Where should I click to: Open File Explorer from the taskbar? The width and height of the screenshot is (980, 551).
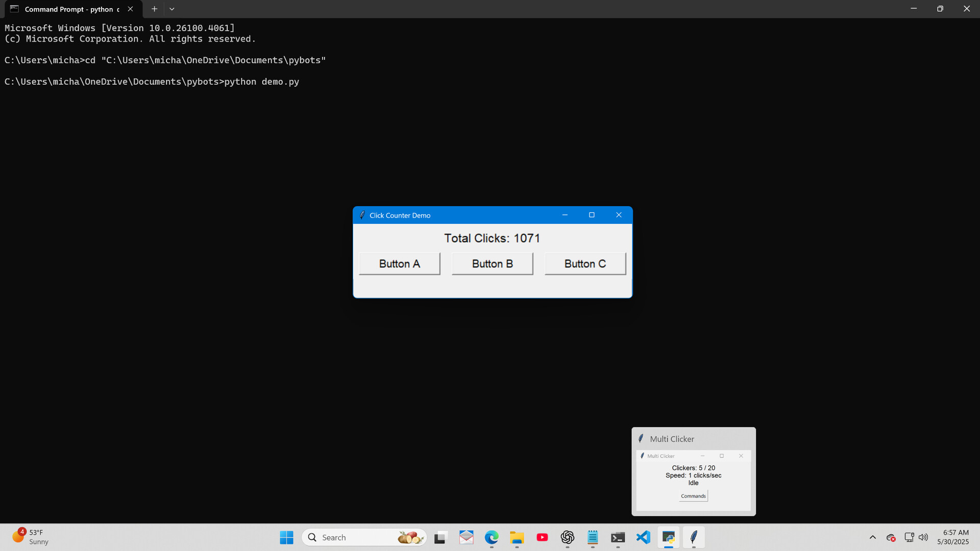tap(517, 537)
